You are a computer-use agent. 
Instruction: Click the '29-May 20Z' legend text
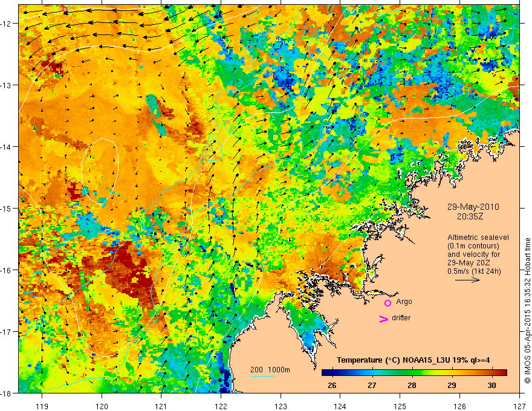point(469,263)
